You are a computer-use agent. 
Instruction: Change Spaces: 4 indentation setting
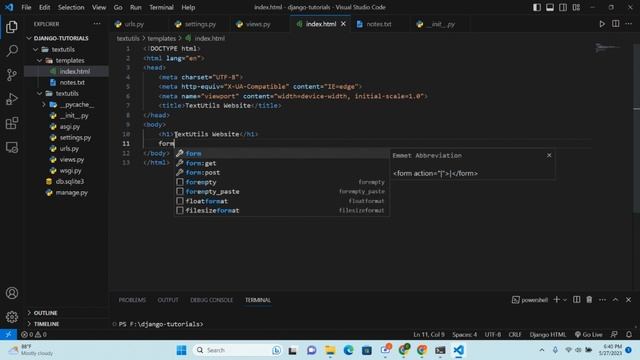tap(464, 334)
